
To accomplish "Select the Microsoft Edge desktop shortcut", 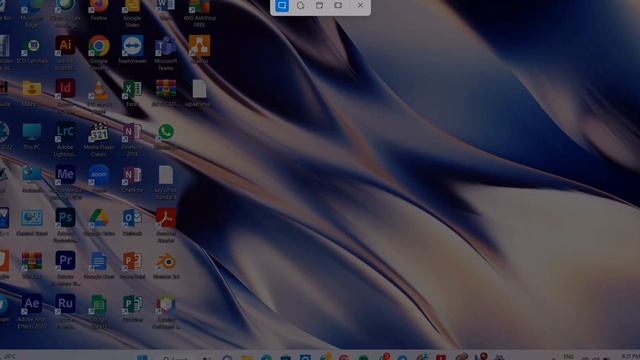I will [x=32, y=13].
